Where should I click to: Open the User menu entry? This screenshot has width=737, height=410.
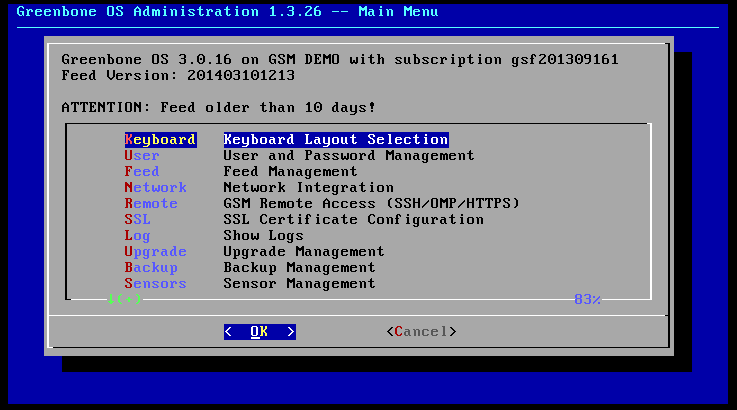pyautogui.click(x=142, y=156)
